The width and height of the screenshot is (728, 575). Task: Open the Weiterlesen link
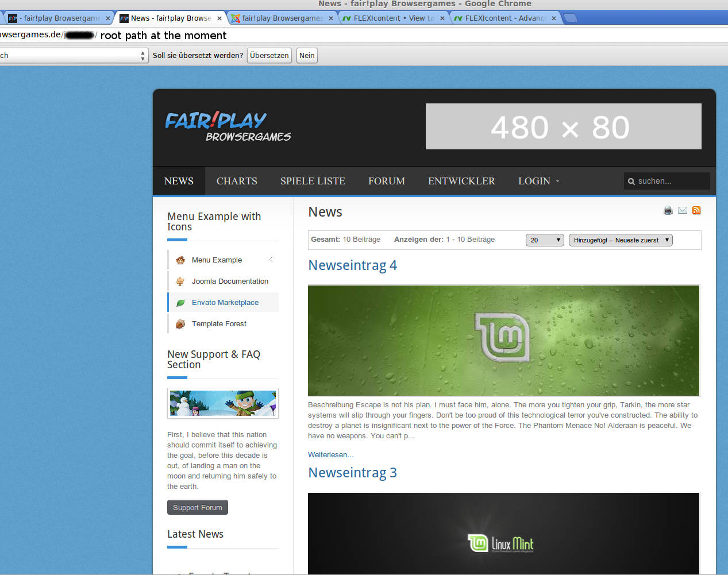coord(331,455)
